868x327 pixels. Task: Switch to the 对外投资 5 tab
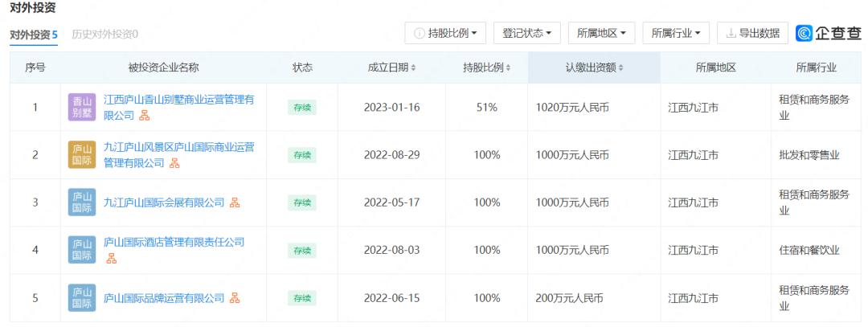point(34,35)
